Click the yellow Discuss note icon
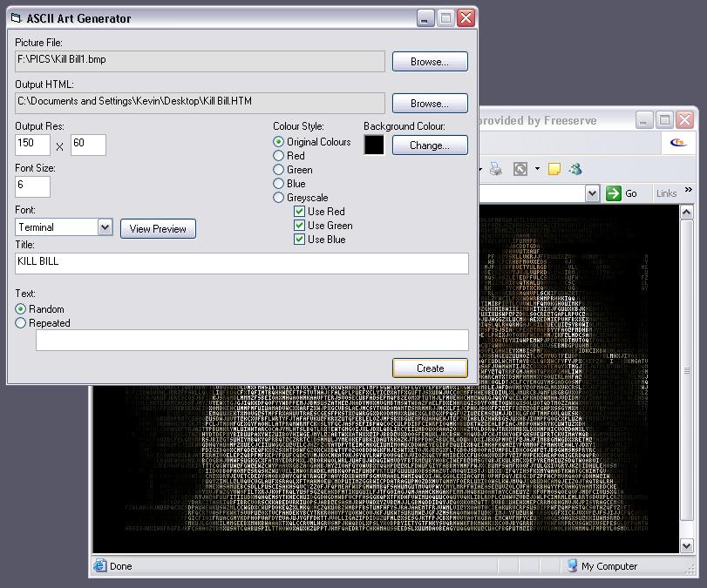The width and height of the screenshot is (707, 588). pyautogui.click(x=554, y=169)
